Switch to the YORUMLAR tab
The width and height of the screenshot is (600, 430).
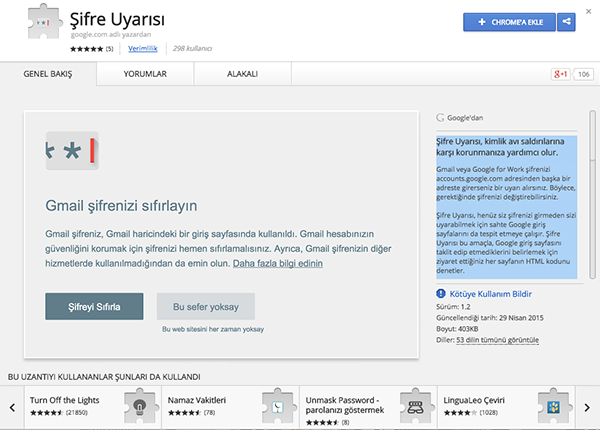click(x=145, y=74)
